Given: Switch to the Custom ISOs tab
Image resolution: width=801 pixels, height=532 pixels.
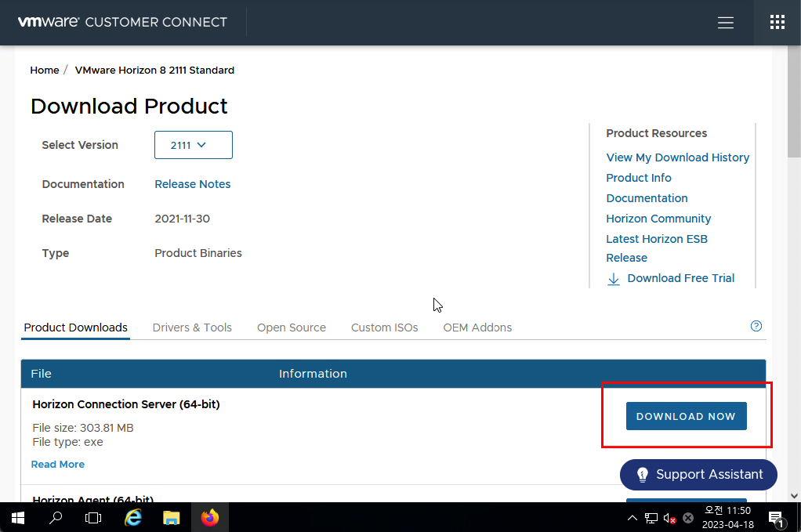Looking at the screenshot, I should pyautogui.click(x=384, y=328).
